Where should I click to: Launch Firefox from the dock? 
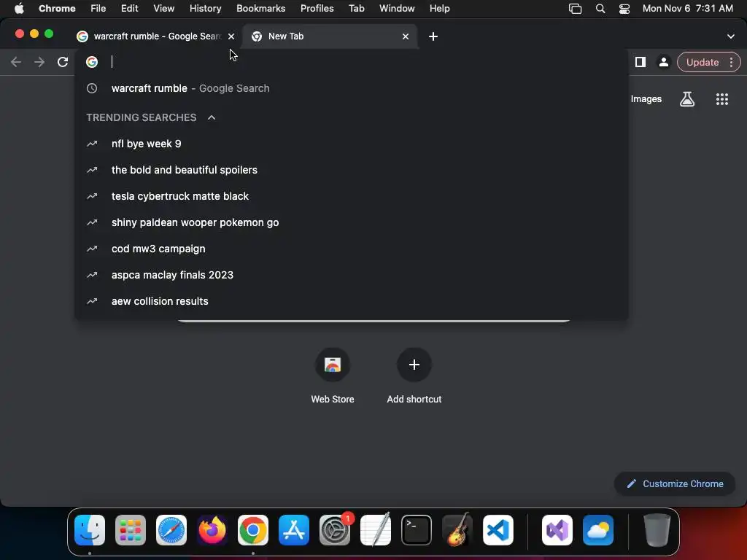click(212, 530)
